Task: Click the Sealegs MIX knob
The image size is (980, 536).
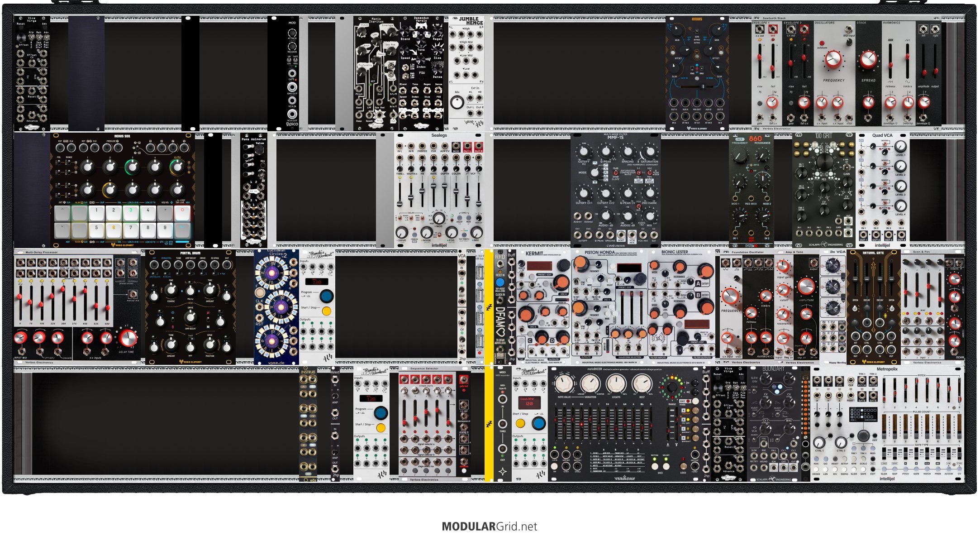Action: [x=476, y=232]
